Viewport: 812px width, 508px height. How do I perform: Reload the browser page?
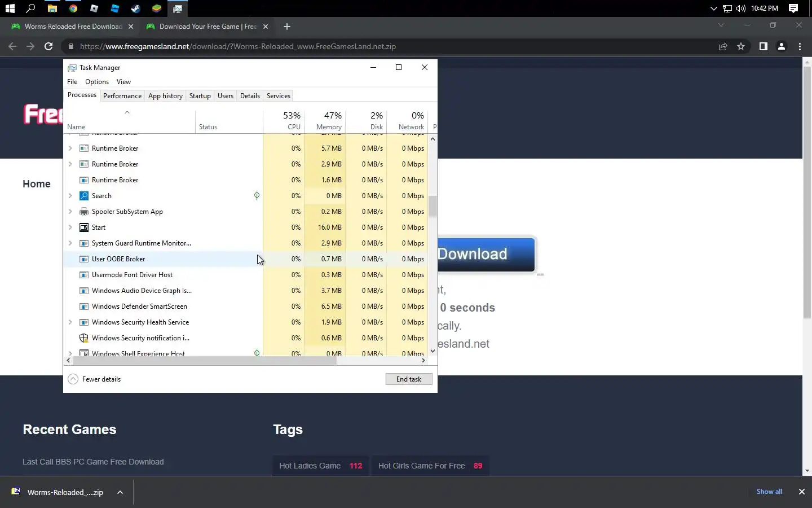pos(48,46)
